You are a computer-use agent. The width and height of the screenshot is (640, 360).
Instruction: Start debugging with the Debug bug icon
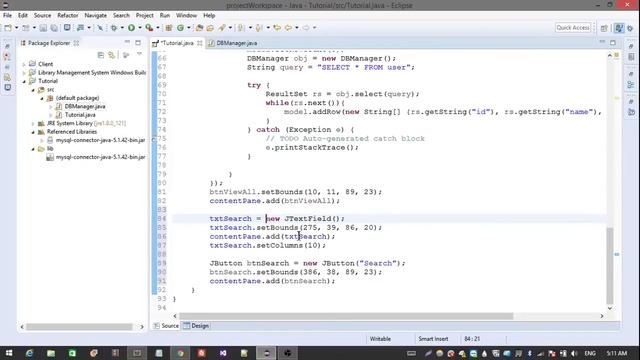point(114,28)
